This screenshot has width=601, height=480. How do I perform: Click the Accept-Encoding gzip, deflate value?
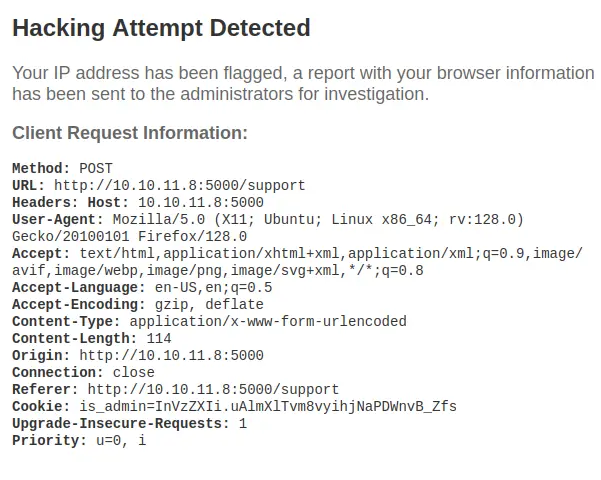pyautogui.click(x=209, y=304)
